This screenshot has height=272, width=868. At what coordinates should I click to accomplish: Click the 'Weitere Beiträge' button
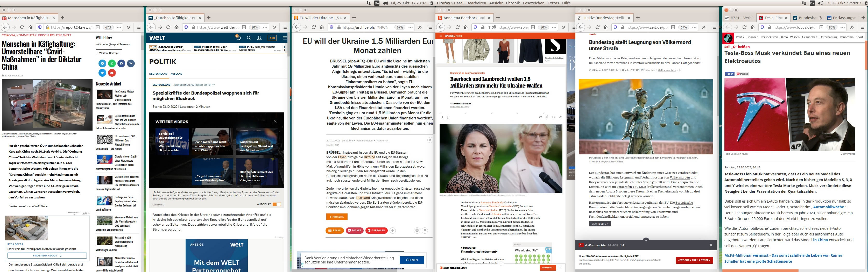pyautogui.click(x=109, y=53)
